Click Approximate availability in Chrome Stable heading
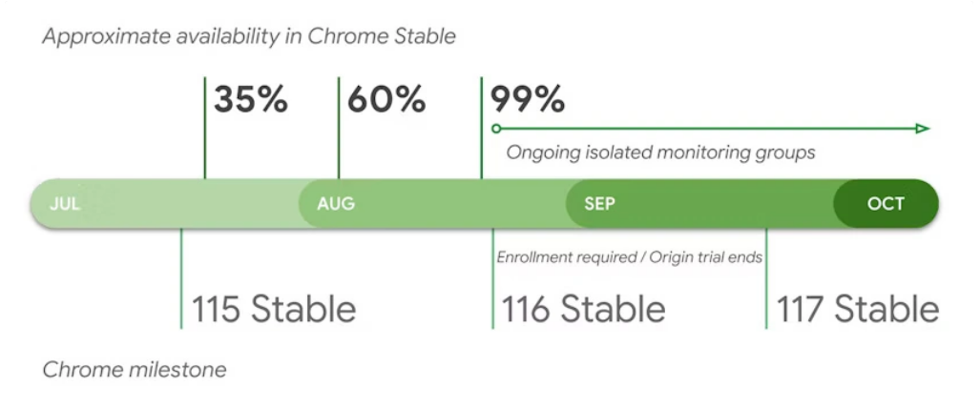 pyautogui.click(x=249, y=36)
